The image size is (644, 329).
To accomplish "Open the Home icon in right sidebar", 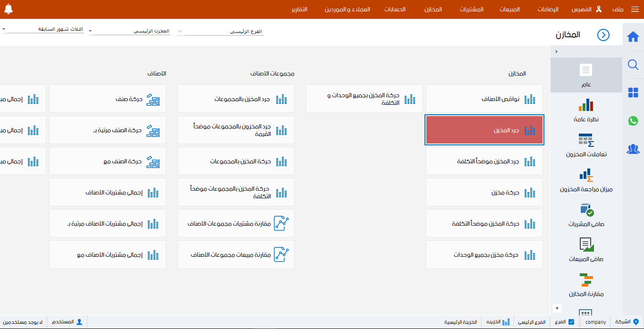I will (x=633, y=37).
